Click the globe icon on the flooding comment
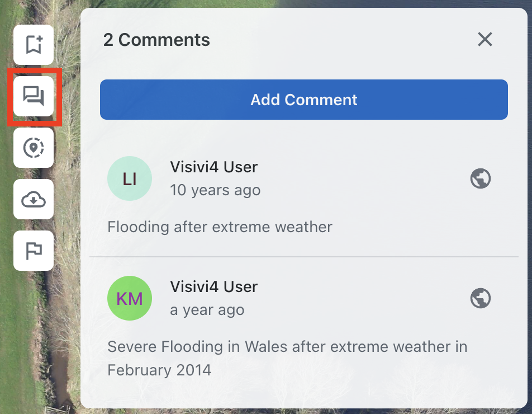This screenshot has width=532, height=414. click(x=481, y=178)
